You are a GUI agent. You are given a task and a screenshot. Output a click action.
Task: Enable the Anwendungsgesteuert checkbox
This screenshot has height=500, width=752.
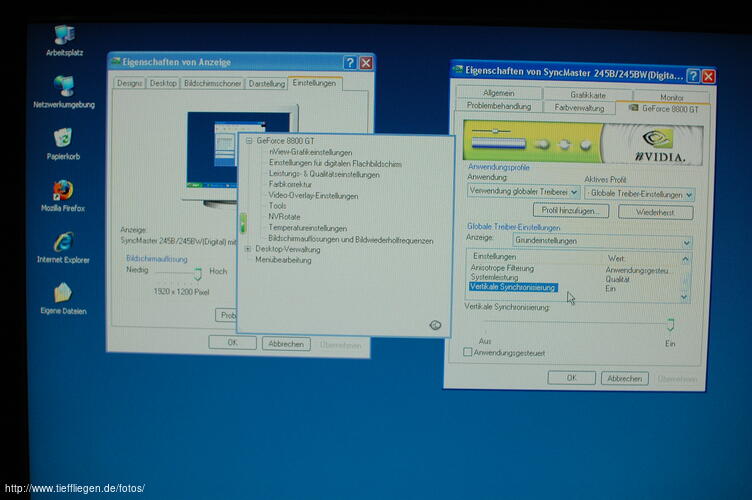[x=468, y=352]
